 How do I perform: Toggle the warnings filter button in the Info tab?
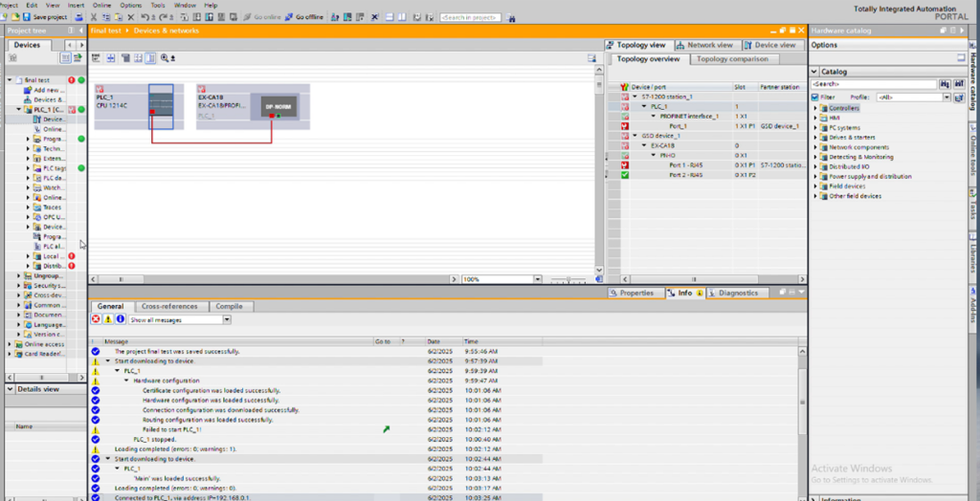tap(107, 319)
